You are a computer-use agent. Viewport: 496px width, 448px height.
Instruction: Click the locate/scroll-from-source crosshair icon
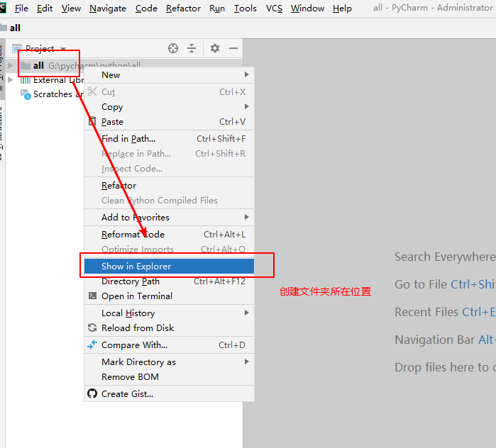(x=173, y=48)
